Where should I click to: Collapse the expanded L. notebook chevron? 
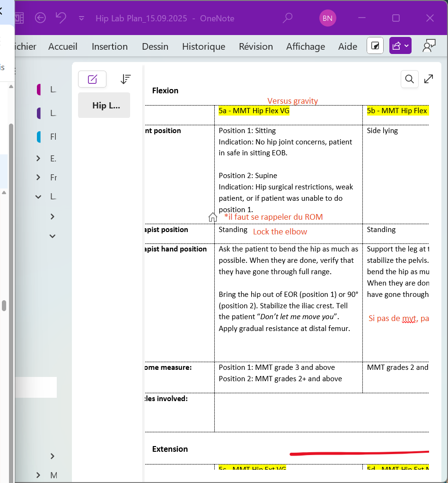point(38,197)
